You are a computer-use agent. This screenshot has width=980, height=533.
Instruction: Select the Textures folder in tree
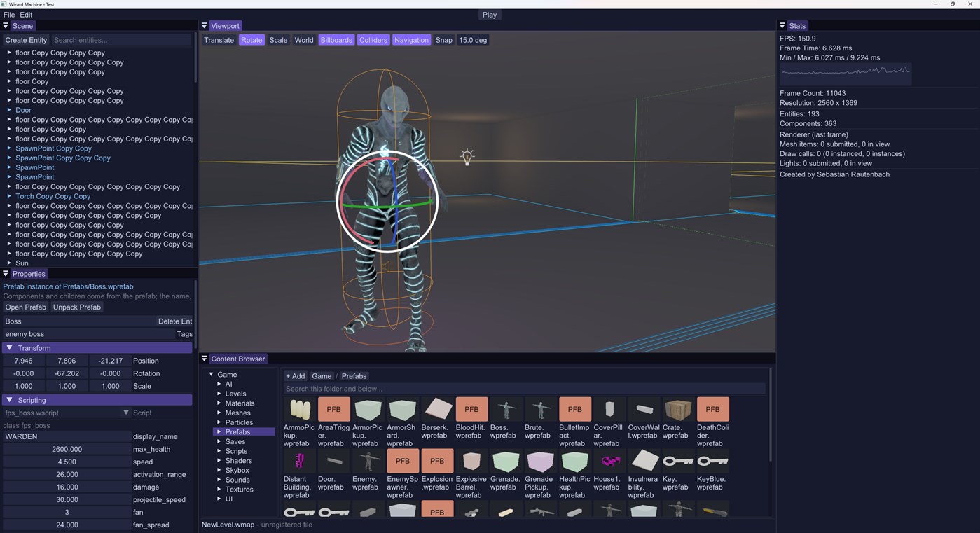pos(240,490)
